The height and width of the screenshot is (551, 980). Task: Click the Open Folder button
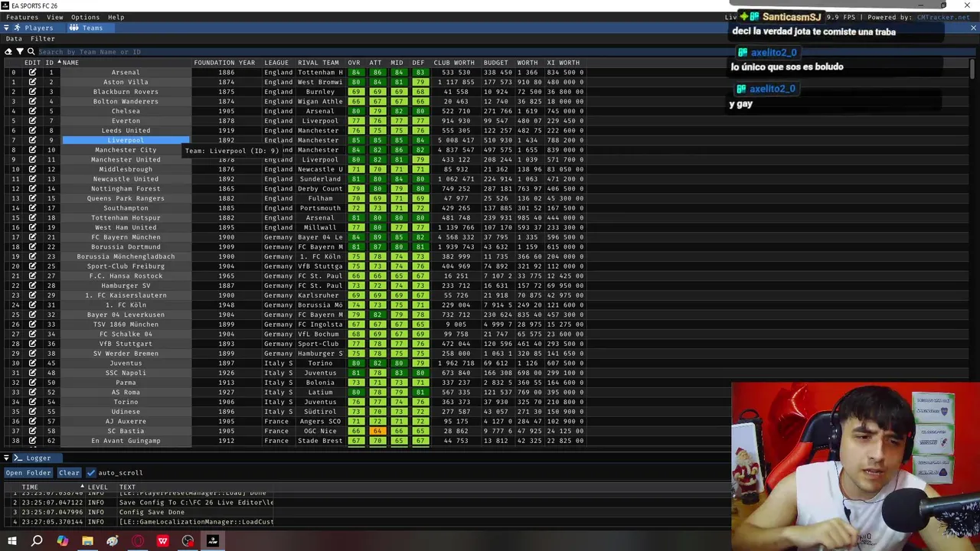coord(28,473)
